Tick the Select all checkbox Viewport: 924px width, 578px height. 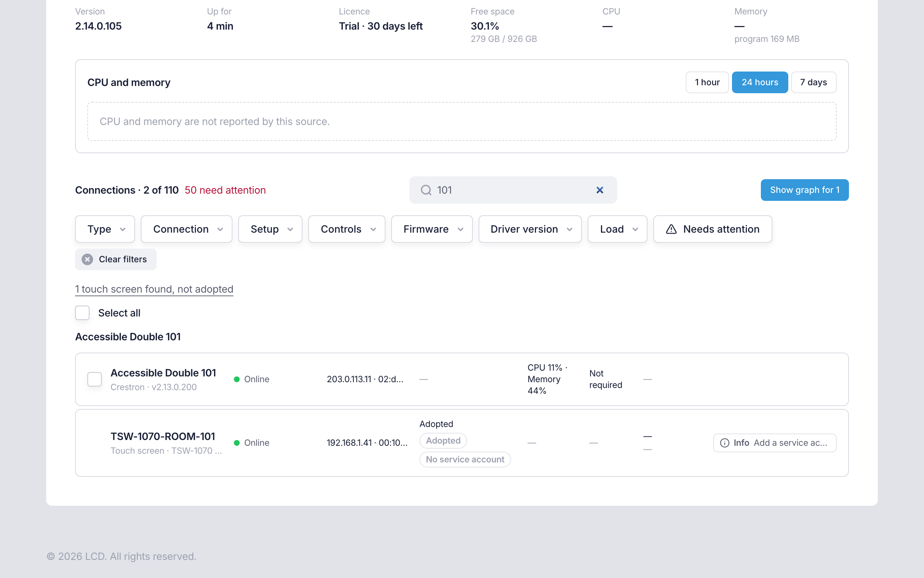(82, 313)
